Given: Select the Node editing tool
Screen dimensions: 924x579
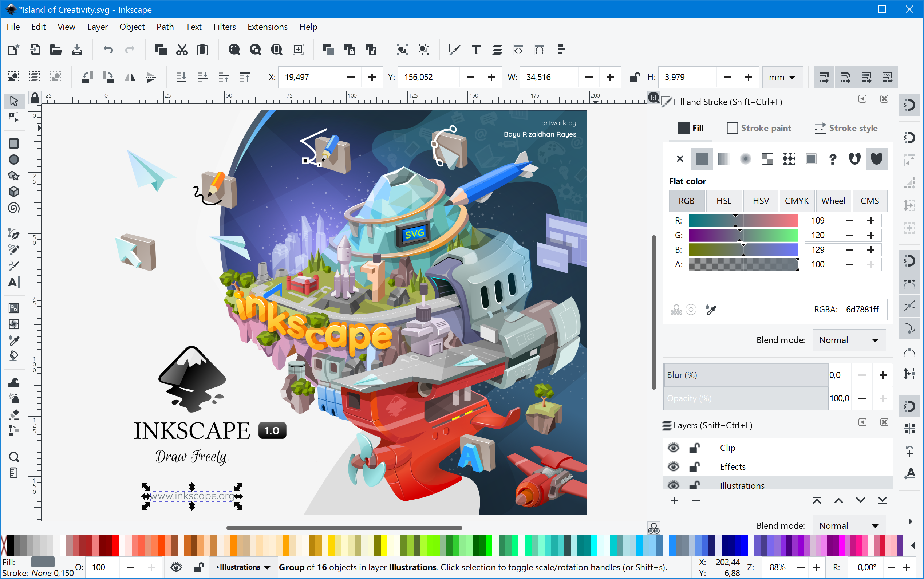Looking at the screenshot, I should pyautogui.click(x=14, y=118).
